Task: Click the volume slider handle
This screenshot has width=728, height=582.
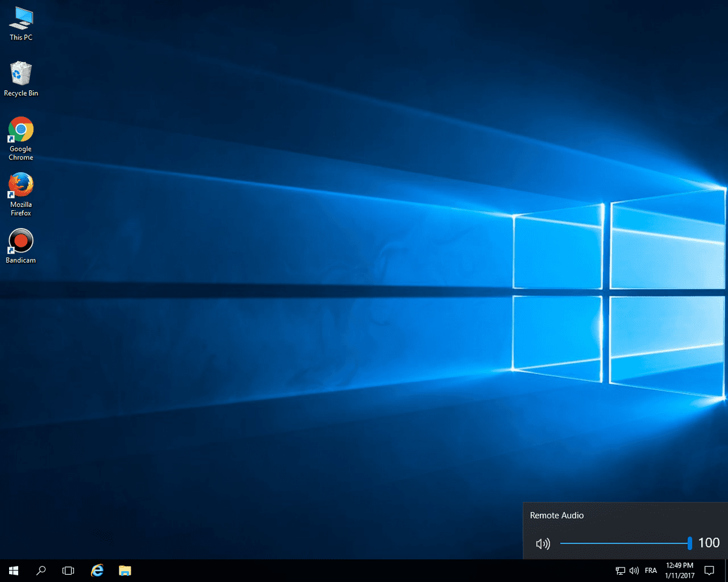Action: pos(690,544)
